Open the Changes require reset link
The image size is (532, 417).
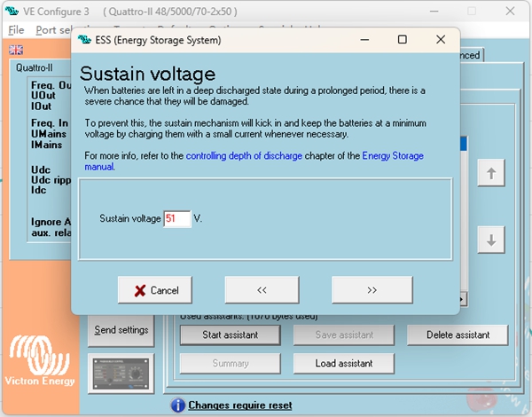(x=240, y=405)
